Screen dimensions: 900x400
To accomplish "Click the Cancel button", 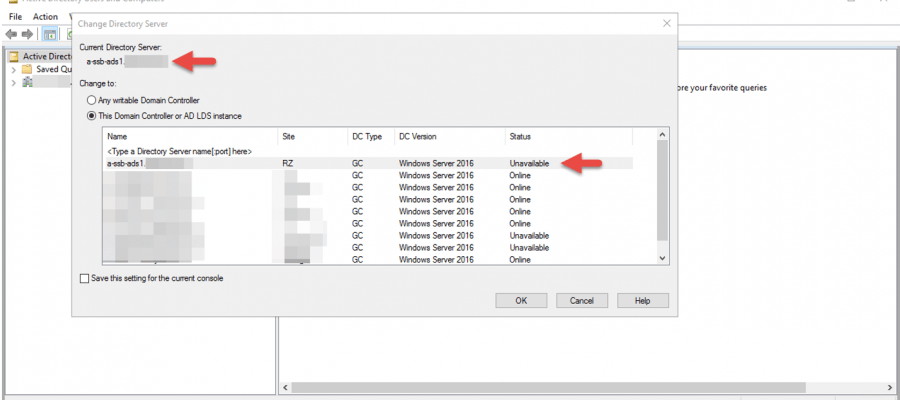I will tap(582, 300).
